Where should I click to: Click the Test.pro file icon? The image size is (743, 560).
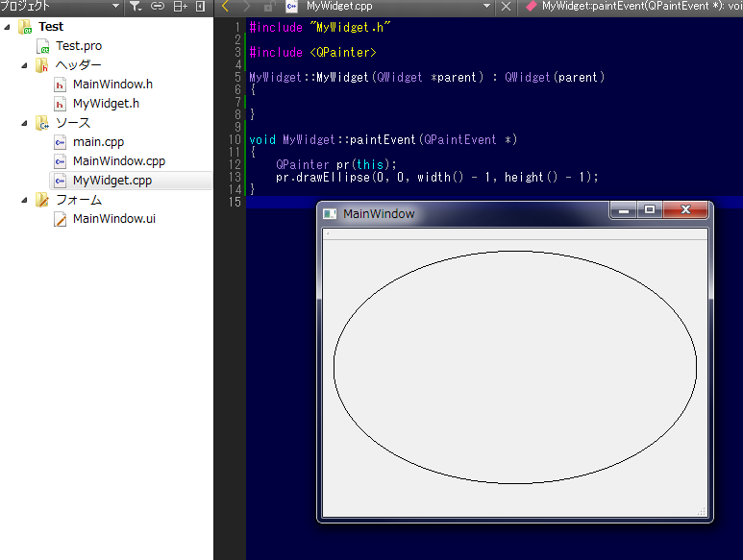pos(43,46)
